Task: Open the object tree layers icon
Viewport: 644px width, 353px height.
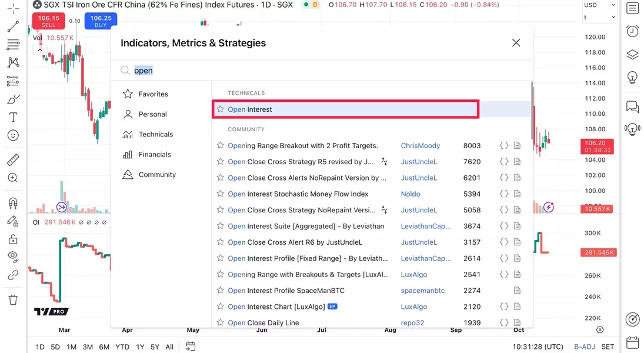Action: tap(632, 54)
